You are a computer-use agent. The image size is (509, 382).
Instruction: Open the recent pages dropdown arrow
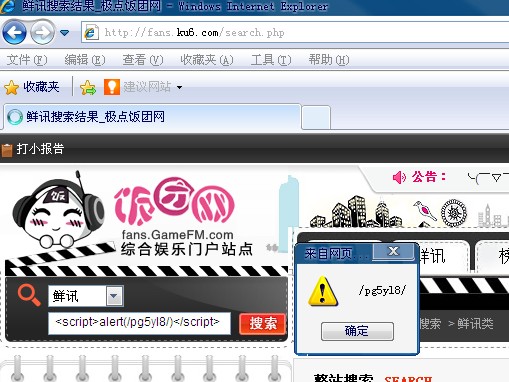[x=64, y=33]
